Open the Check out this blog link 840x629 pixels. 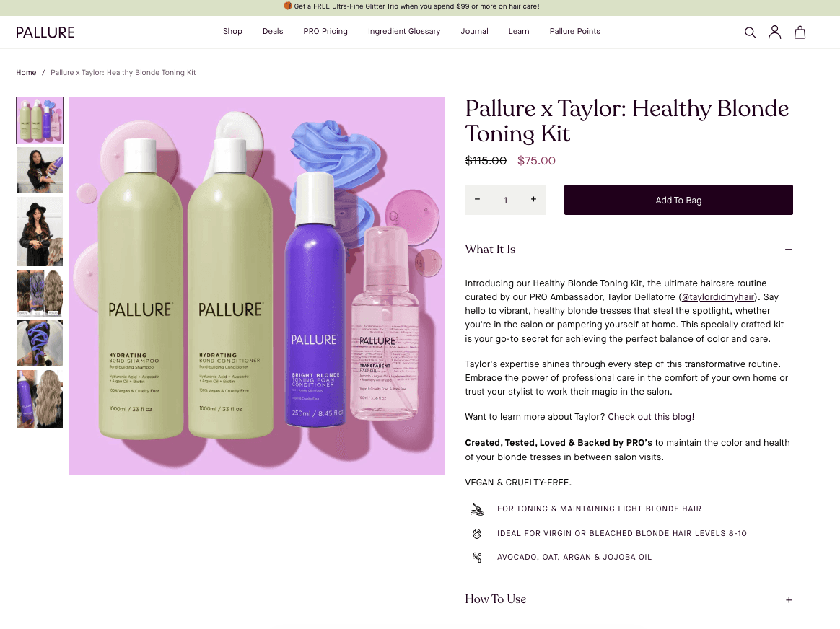[651, 417]
